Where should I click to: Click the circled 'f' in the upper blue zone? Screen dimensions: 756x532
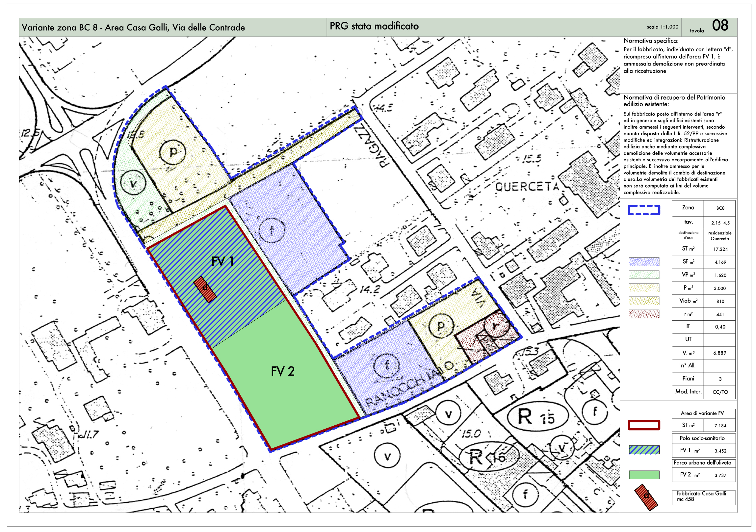pos(272,230)
